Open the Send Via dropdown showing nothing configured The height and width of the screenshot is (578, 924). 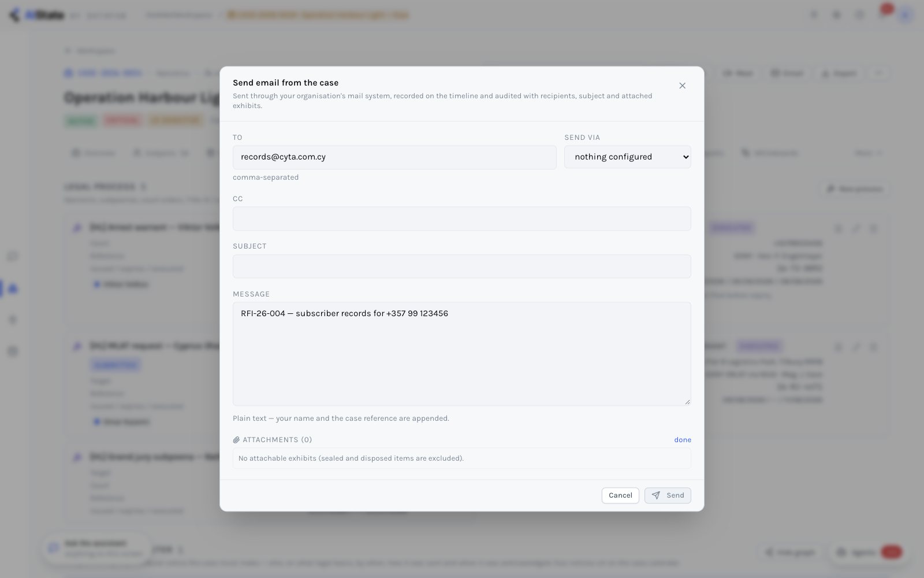click(x=627, y=157)
